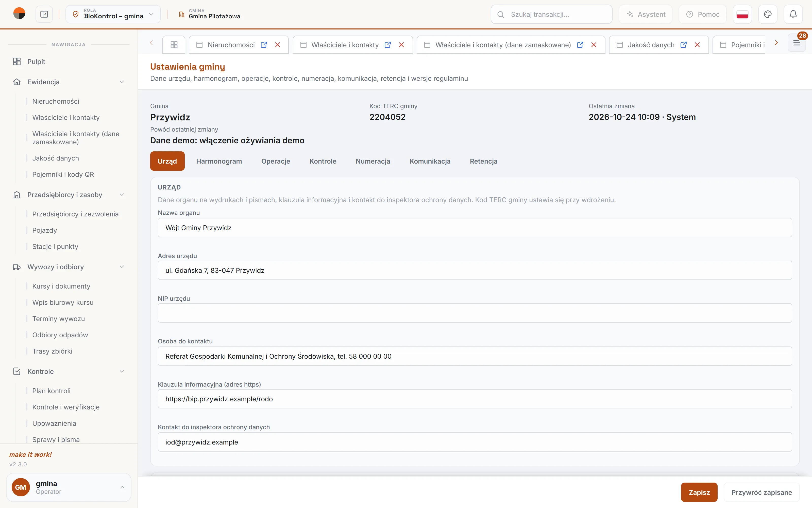The height and width of the screenshot is (508, 812).
Task: Switch to the Operacje tab
Action: [x=276, y=161]
